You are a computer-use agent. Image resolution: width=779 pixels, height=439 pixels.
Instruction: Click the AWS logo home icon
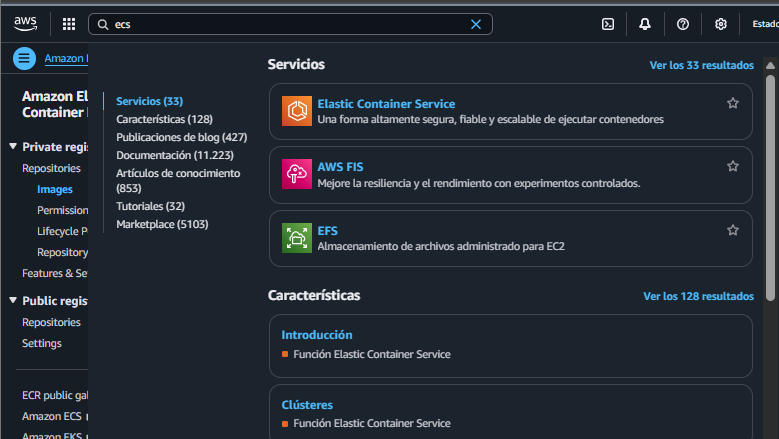point(26,23)
